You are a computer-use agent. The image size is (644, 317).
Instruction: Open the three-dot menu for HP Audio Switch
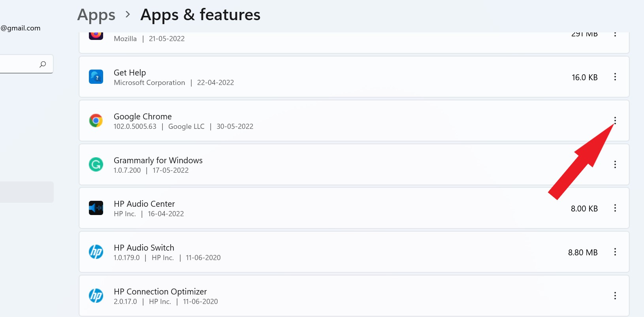pos(615,252)
